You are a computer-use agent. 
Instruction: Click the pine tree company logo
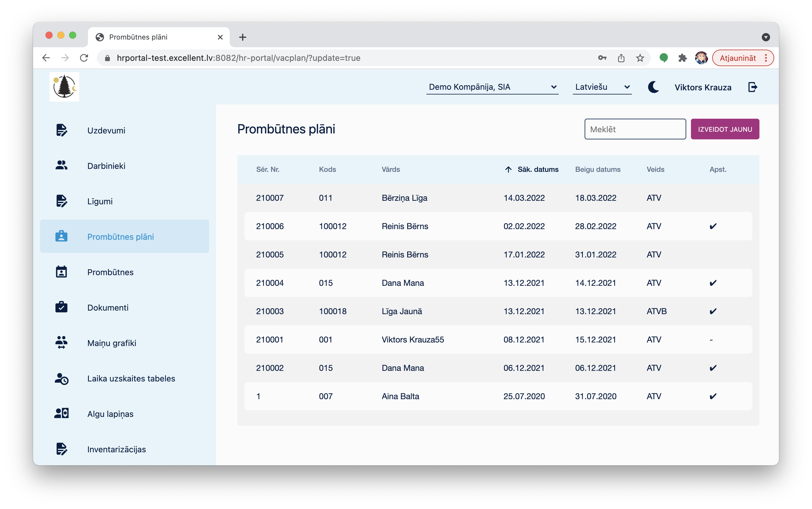click(x=64, y=87)
